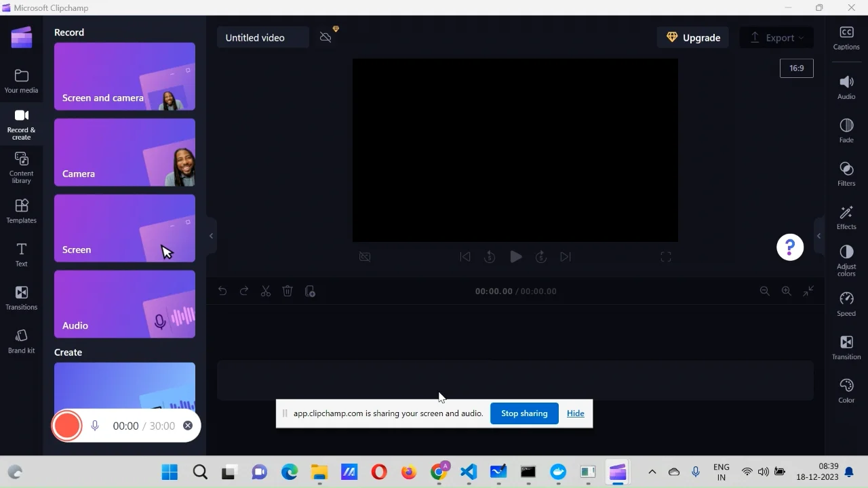Open Visual Studio Code from taskbar

(x=469, y=472)
